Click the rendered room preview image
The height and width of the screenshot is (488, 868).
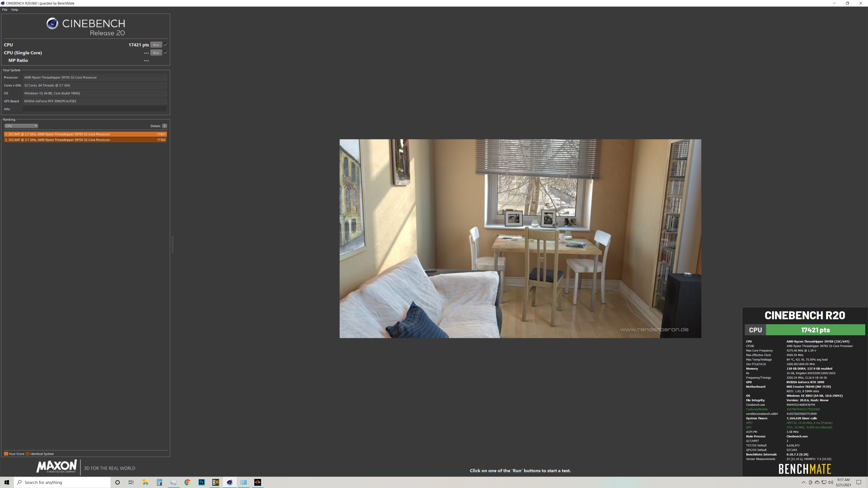[x=520, y=238]
